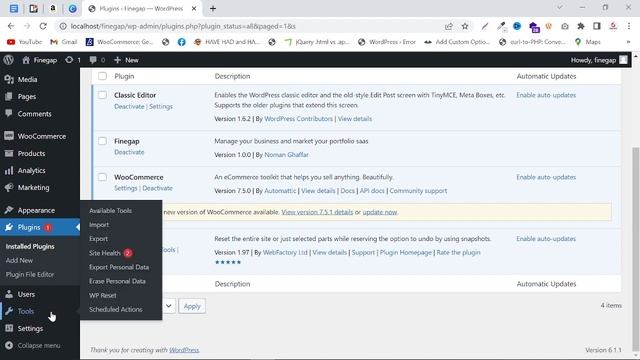The height and width of the screenshot is (360, 640).
Task: Open YouTube bookmark
Action: (24, 42)
